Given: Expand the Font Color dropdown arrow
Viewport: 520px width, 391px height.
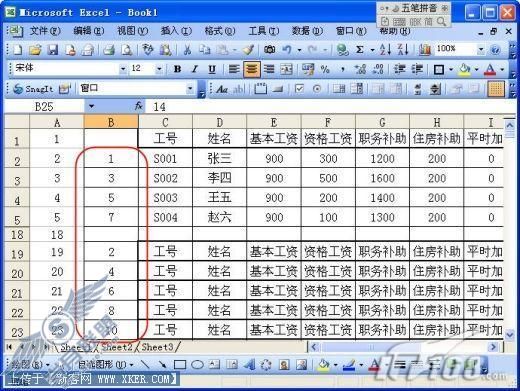Looking at the screenshot, I should [x=502, y=69].
